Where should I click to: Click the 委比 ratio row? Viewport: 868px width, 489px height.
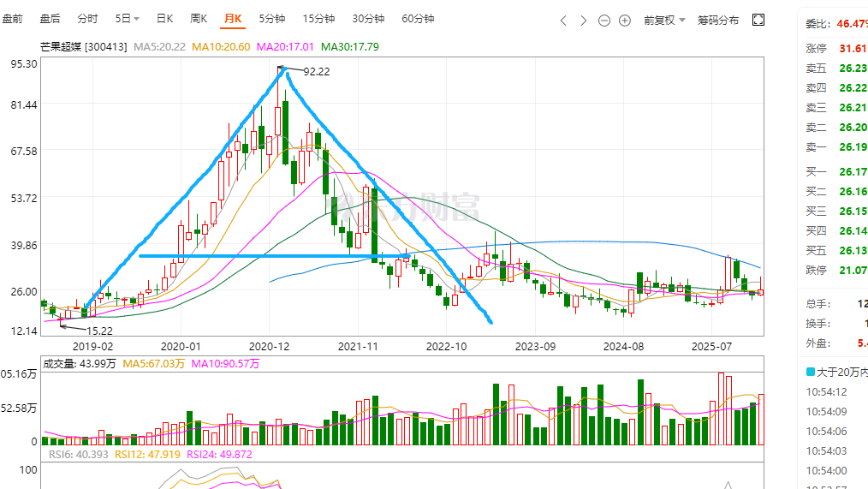pyautogui.click(x=836, y=24)
